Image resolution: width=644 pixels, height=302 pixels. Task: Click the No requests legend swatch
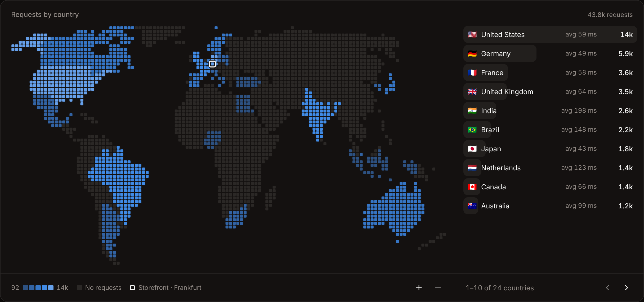[79, 288]
